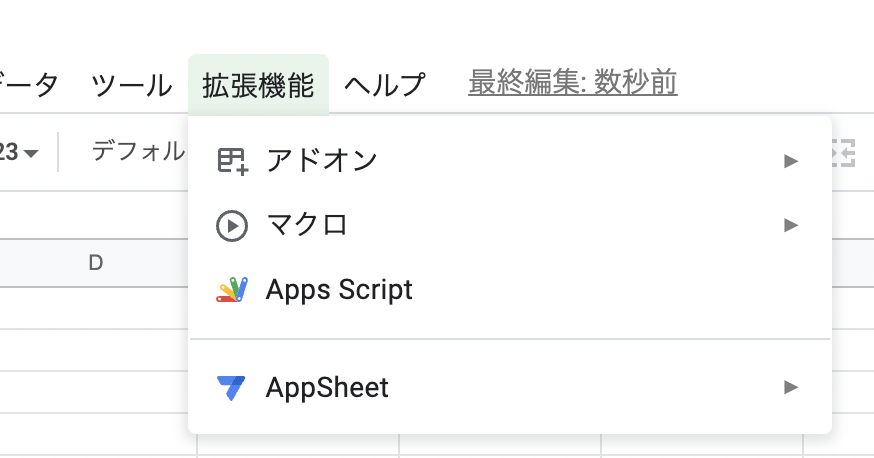Open the ヘルプ menu
874x458 pixels.
pos(385,85)
